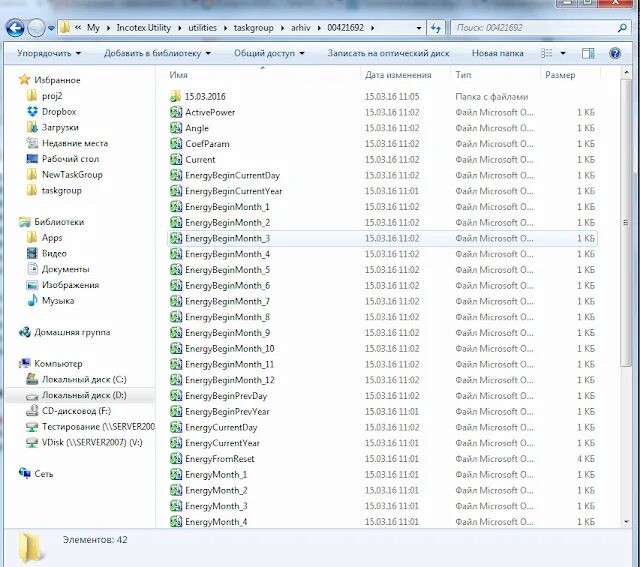Select the ActivePower file
The width and height of the screenshot is (640, 567).
(210, 112)
